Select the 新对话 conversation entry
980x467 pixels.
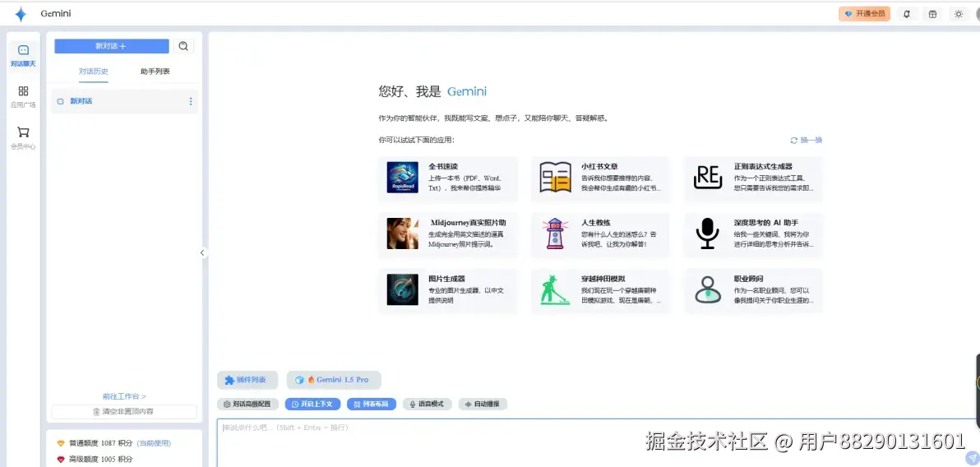click(124, 101)
